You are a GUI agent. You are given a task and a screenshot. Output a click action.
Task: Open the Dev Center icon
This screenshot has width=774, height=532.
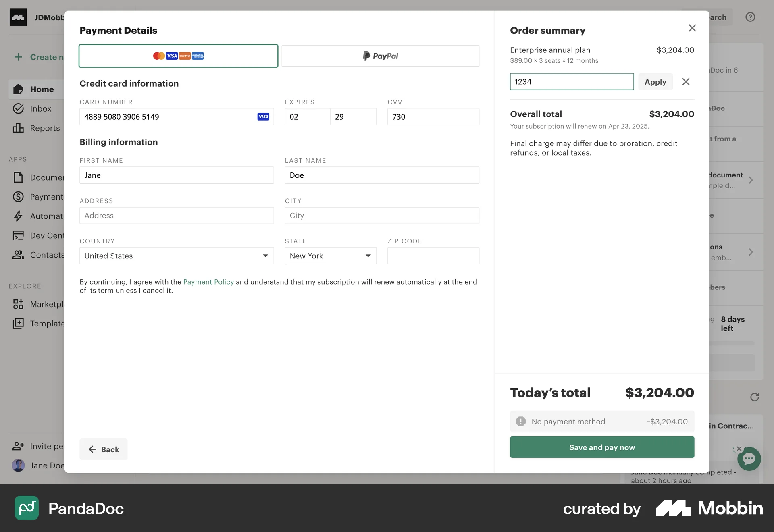tap(18, 235)
